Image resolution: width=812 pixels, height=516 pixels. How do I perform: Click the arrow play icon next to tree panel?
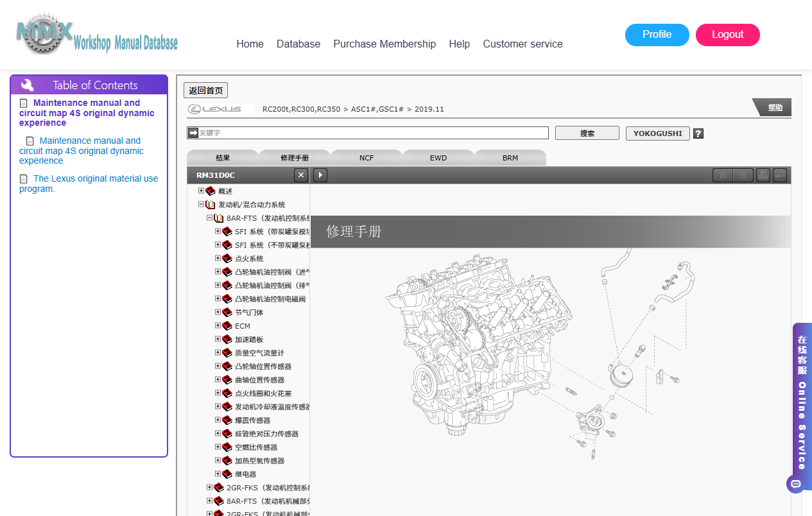tap(320, 175)
